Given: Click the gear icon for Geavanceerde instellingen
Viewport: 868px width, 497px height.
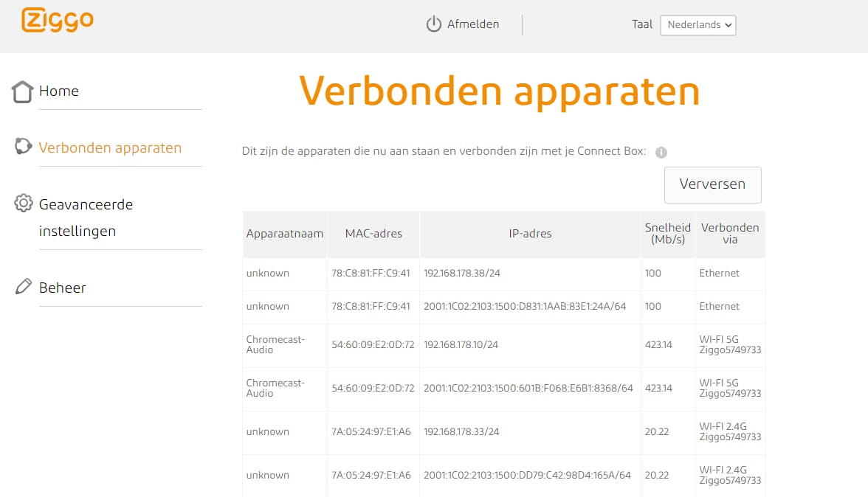Looking at the screenshot, I should [24, 204].
